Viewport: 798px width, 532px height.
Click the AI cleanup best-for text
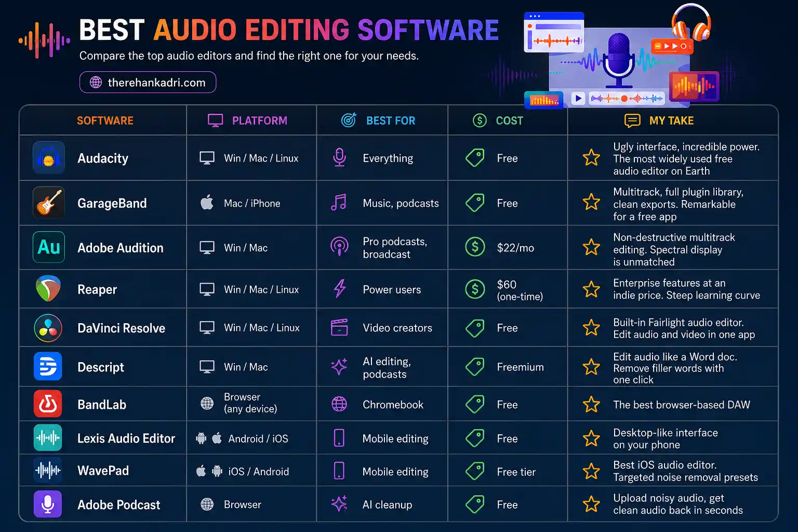(x=387, y=505)
